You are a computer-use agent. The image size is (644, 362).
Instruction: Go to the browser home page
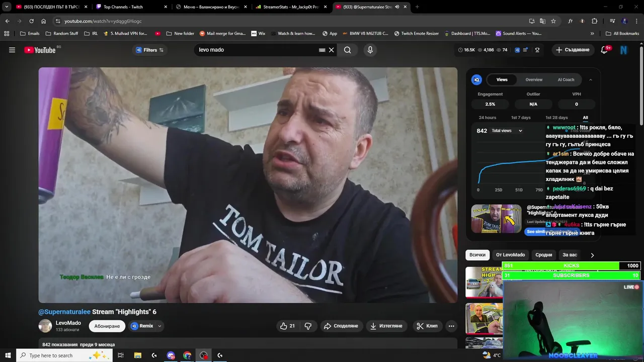[44, 21]
